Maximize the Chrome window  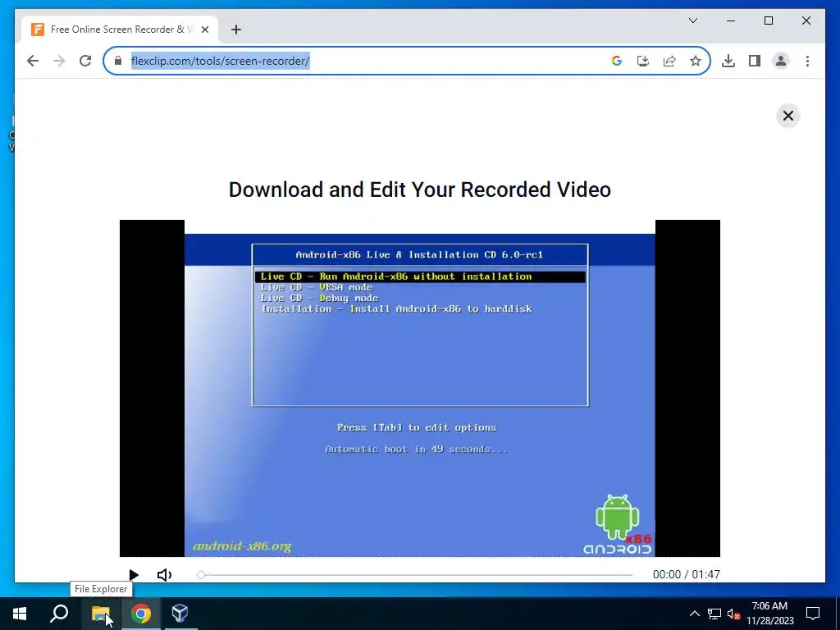[768, 21]
